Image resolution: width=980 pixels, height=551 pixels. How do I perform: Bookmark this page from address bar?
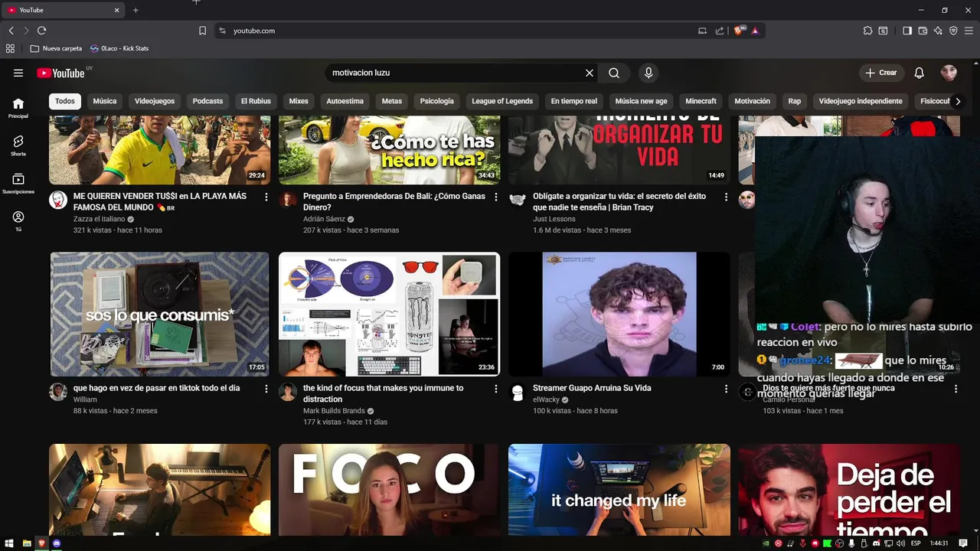pyautogui.click(x=202, y=31)
